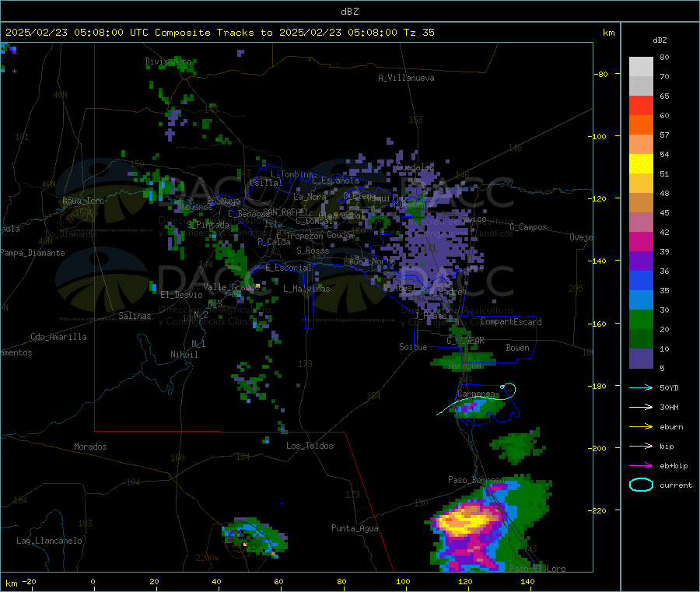Click the cyan 'current' ellipse legend symbol
This screenshot has width=700, height=592.
[641, 485]
